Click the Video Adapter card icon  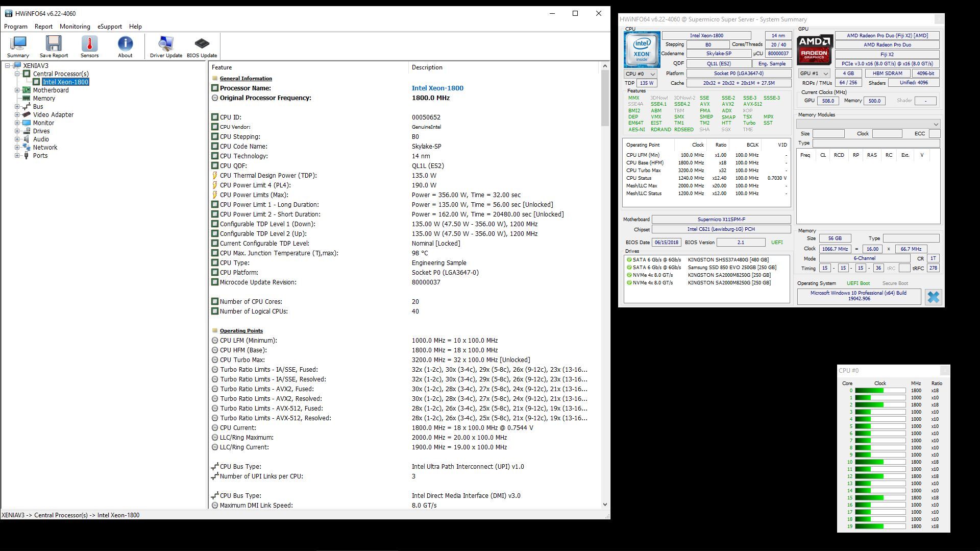point(27,115)
